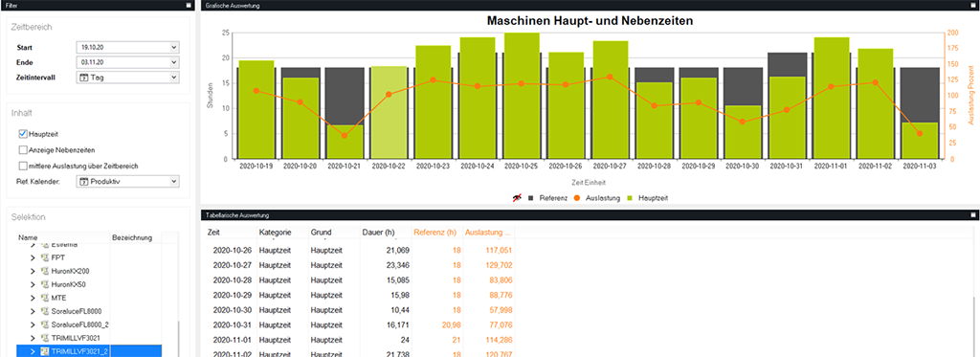Click the TRIMILLVF3021 machine icon
Screen dimensions: 980x357
point(44,338)
